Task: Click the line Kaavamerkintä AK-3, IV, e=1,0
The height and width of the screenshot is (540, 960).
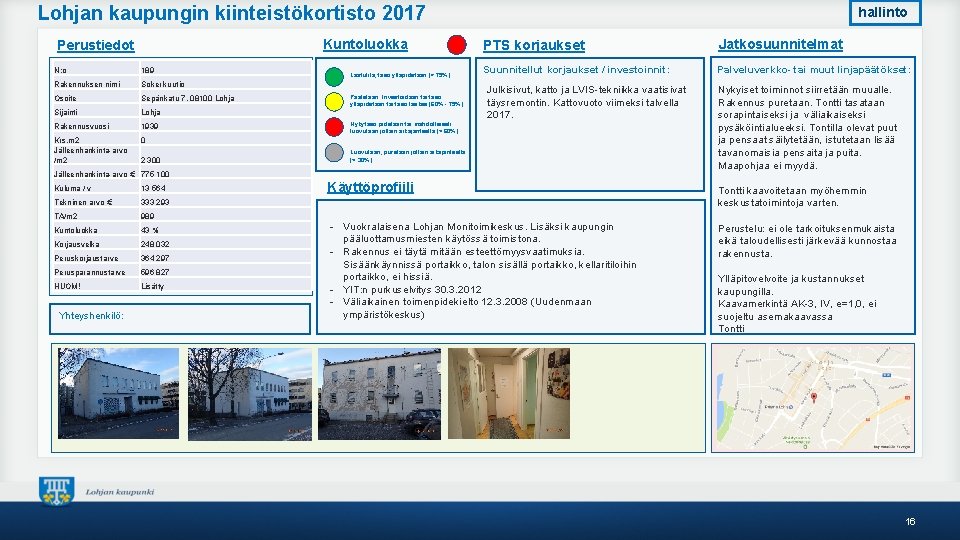Action: 797,304
